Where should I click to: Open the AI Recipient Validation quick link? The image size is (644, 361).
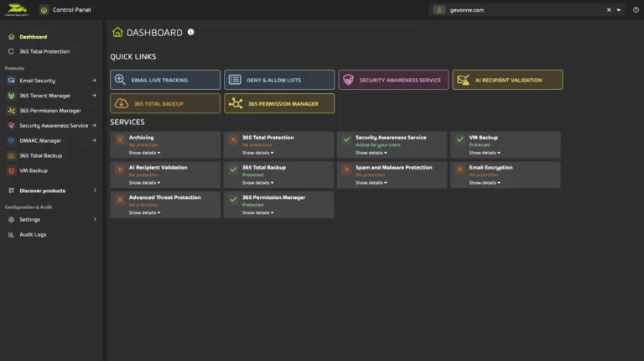507,80
